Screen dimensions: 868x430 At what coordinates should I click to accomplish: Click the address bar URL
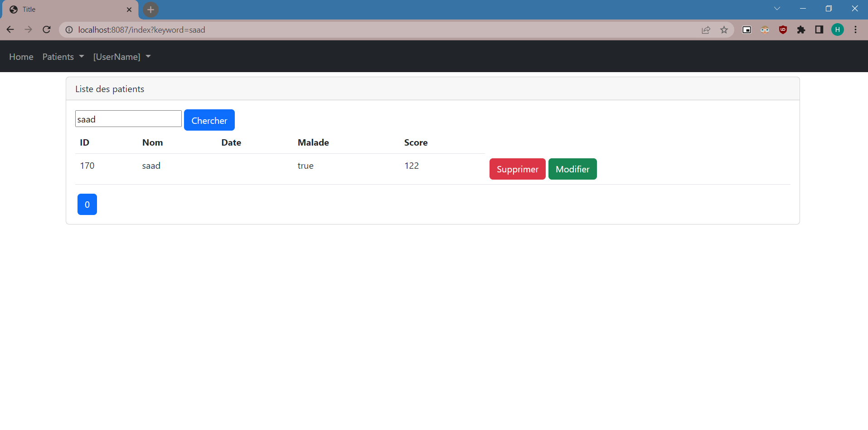pos(141,30)
